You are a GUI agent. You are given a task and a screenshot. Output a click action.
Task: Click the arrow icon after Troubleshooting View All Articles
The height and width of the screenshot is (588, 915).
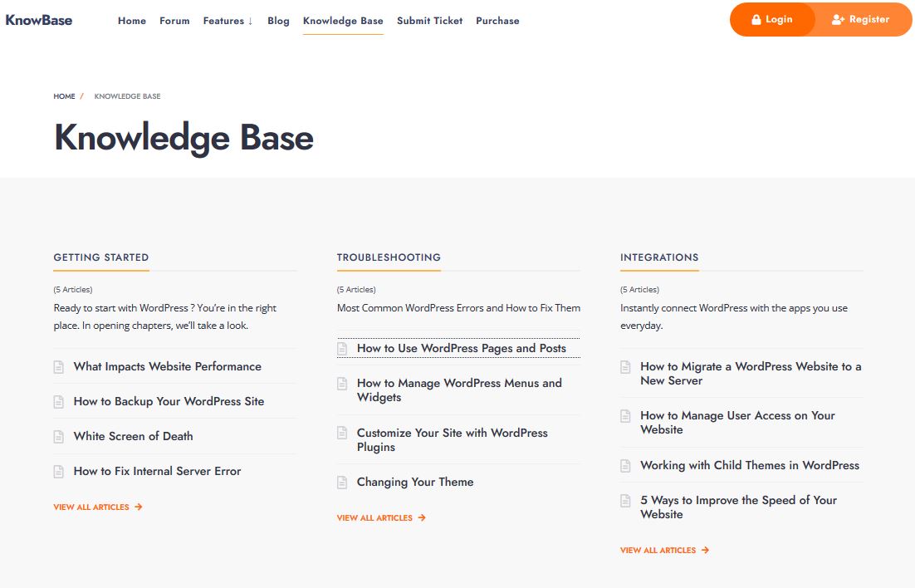pyautogui.click(x=422, y=517)
